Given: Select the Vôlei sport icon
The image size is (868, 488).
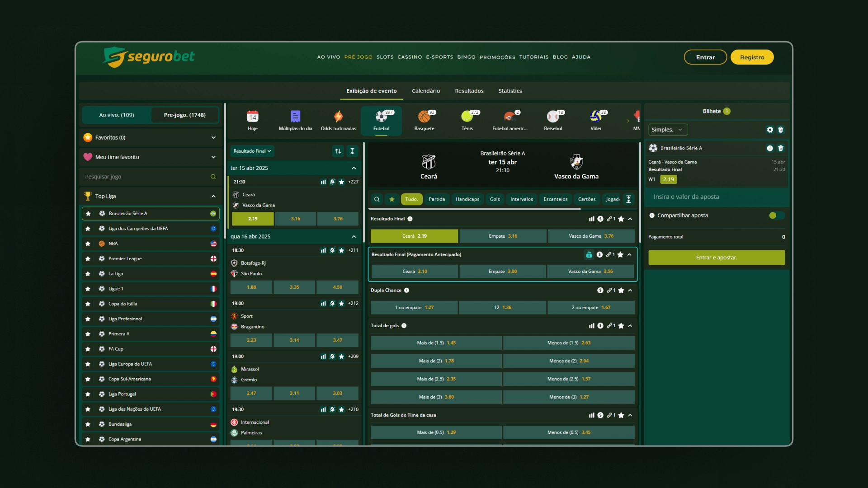Looking at the screenshot, I should [x=595, y=117].
